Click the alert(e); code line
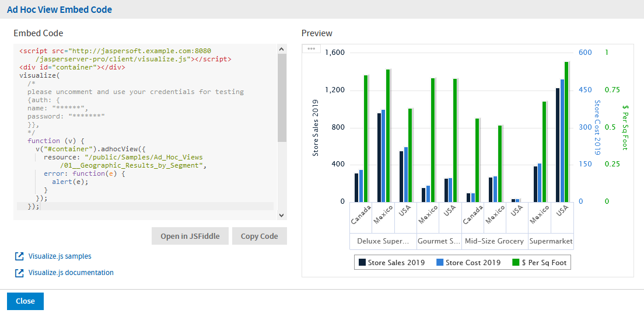 point(70,182)
